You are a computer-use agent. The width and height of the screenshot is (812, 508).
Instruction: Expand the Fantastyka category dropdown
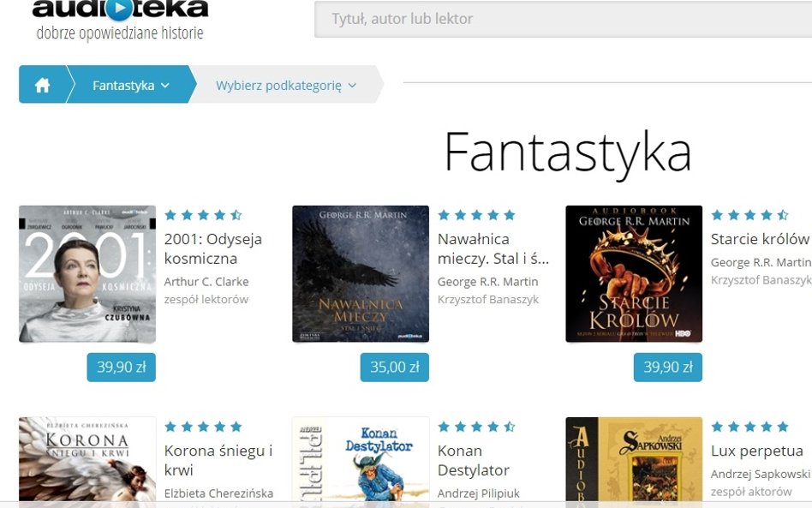click(x=131, y=85)
